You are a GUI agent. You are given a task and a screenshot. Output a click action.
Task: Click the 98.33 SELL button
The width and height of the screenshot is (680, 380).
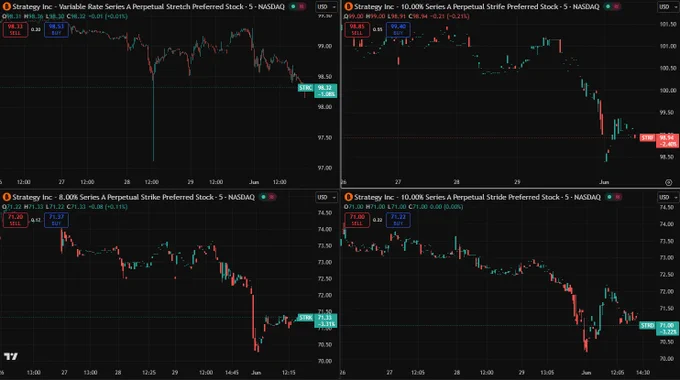pyautogui.click(x=15, y=29)
